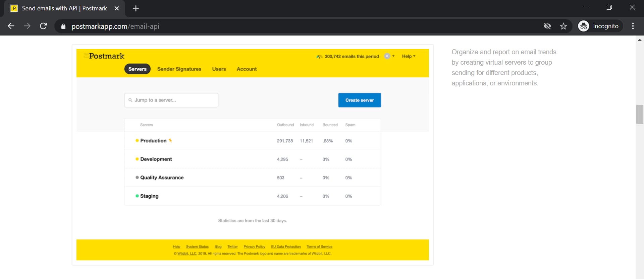Click the Spam column header
The height and width of the screenshot is (279, 644).
(350, 125)
